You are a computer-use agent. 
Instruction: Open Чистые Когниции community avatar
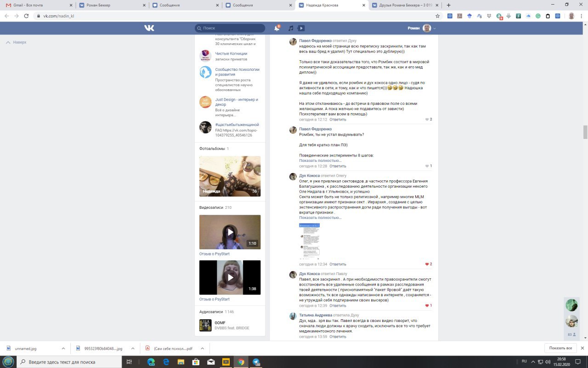tap(205, 56)
